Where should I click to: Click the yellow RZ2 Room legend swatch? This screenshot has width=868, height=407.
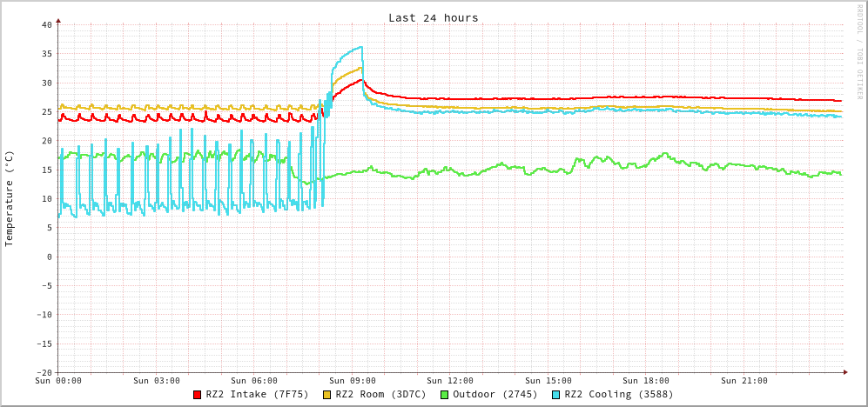pos(327,395)
